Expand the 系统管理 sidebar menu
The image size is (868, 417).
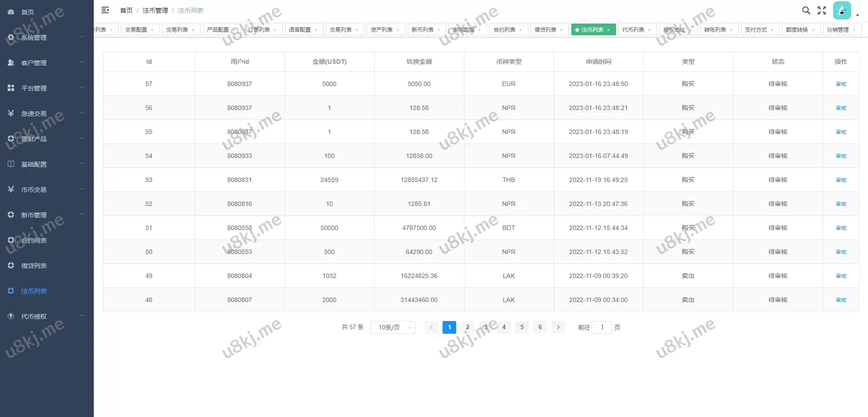46,38
